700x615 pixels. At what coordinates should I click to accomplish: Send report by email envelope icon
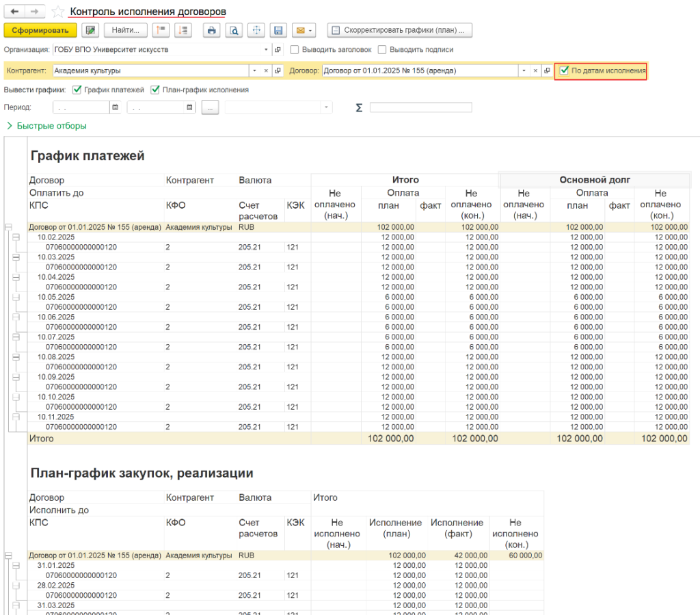coord(301,30)
